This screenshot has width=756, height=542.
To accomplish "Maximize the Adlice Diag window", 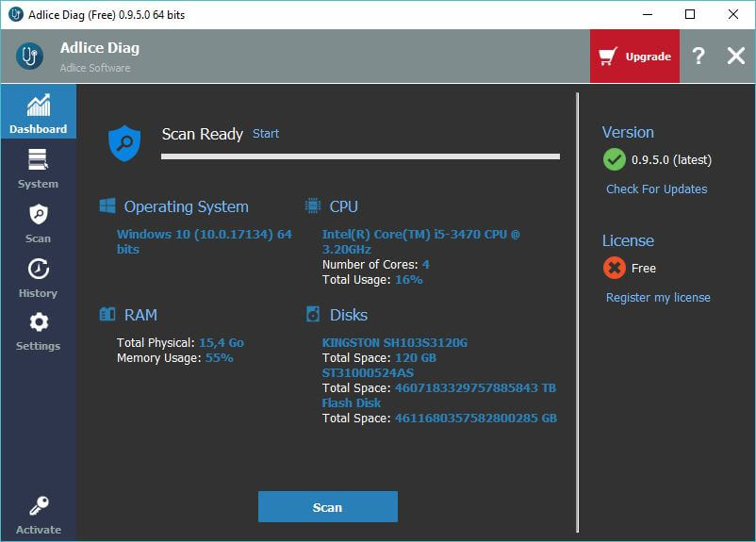I will (690, 14).
